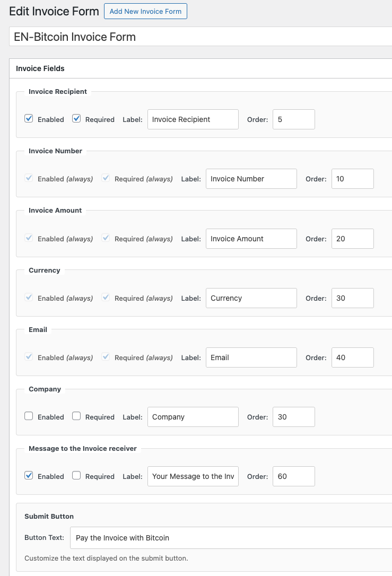Screen dimensions: 392x576
Task: Make the Company field Required
Action: (x=76, y=416)
